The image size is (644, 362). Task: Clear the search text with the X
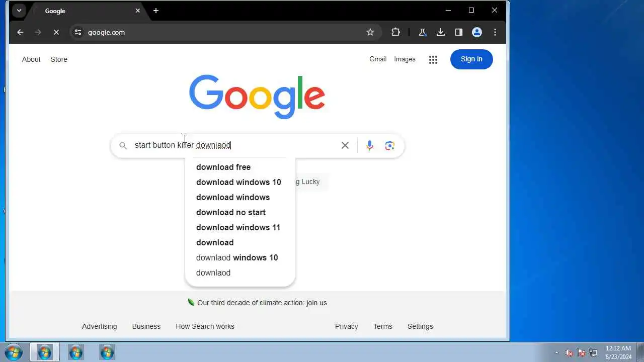(345, 145)
